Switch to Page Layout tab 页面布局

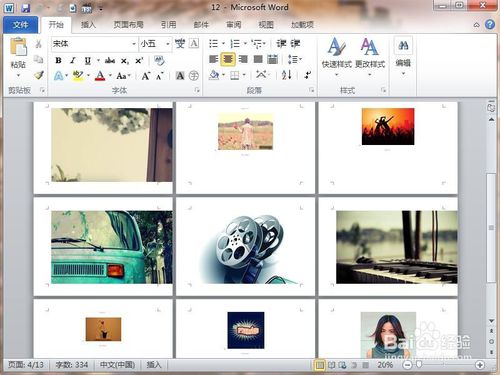pos(128,25)
